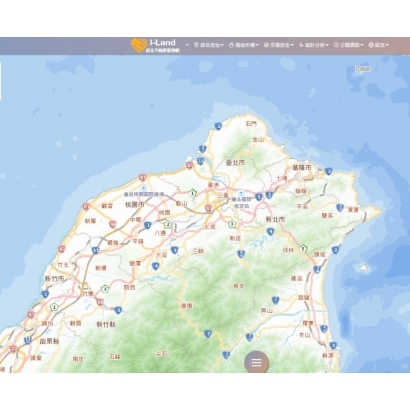Click the small caret next to the I-Land logo
The image size is (410, 410).
tap(187, 45)
